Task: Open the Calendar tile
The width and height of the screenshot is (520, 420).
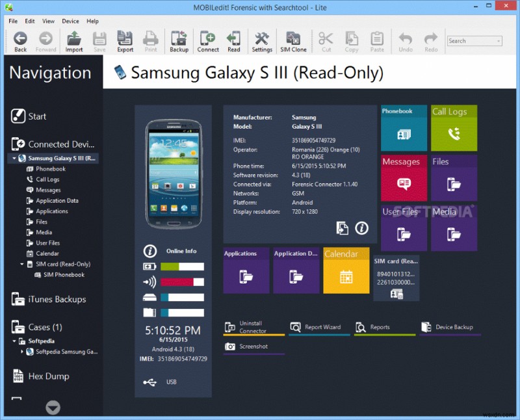Action: (346, 269)
